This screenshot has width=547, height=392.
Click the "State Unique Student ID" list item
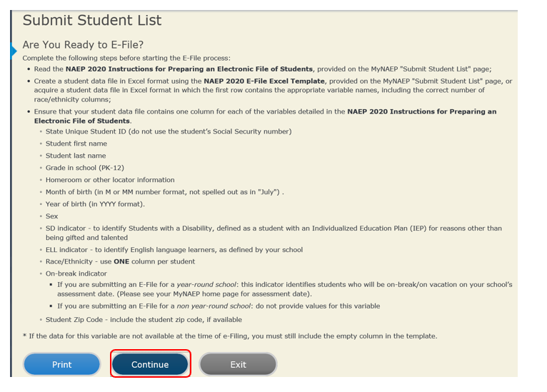[169, 131]
